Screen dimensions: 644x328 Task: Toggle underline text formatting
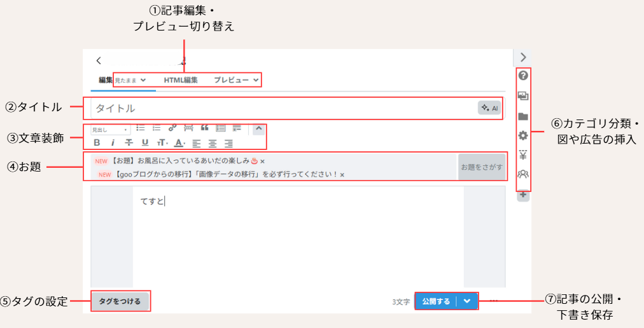click(x=145, y=142)
